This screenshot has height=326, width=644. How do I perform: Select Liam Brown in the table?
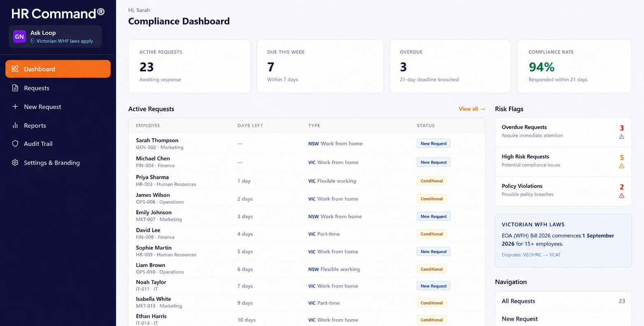(x=307, y=269)
